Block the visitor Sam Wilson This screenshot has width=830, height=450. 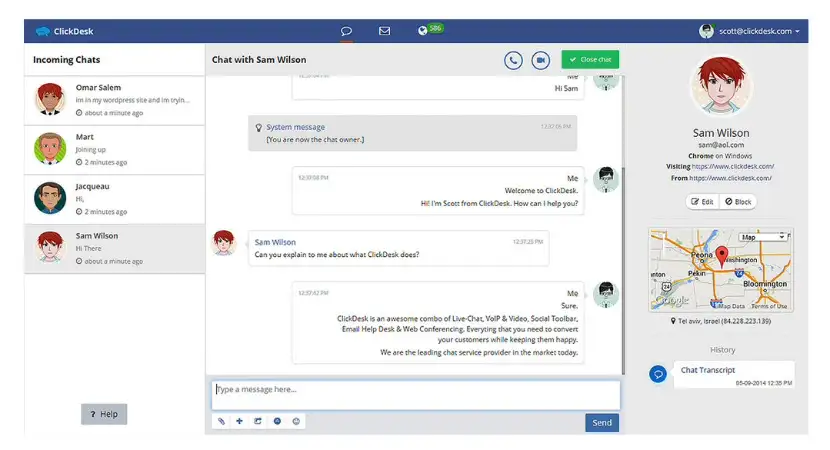click(x=740, y=201)
